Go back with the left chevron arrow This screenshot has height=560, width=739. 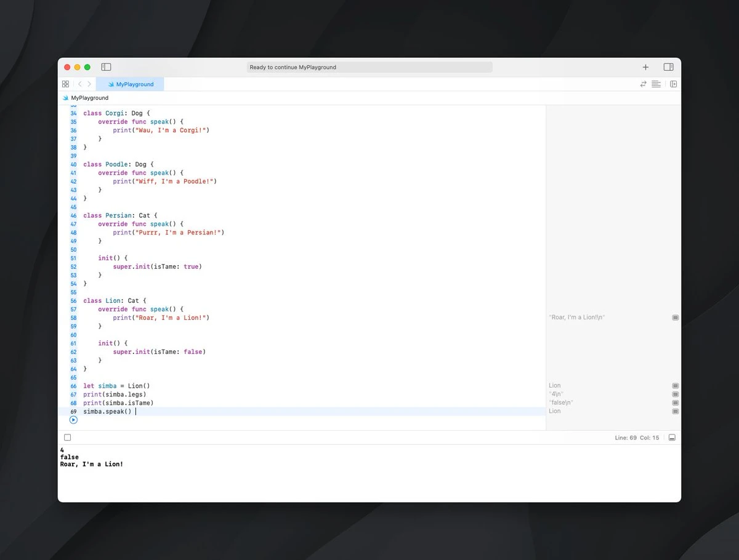click(79, 84)
